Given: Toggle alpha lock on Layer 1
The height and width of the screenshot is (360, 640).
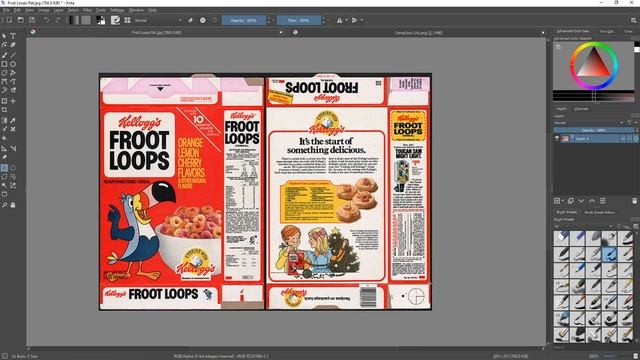Looking at the screenshot, I should point(636,139).
